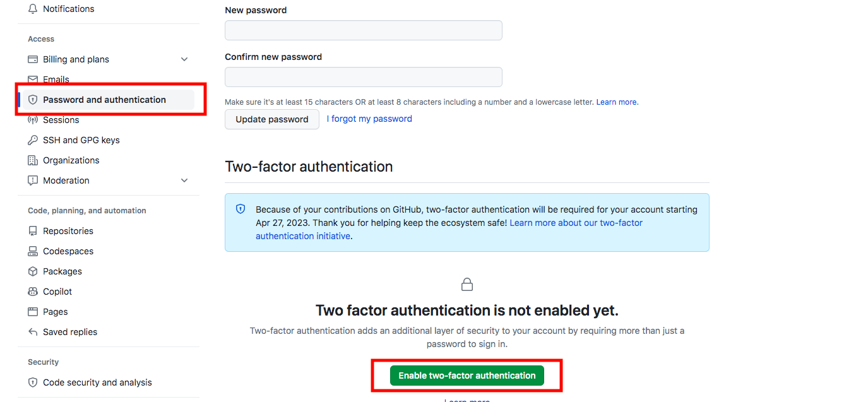Click the Emails envelope icon

coord(33,80)
